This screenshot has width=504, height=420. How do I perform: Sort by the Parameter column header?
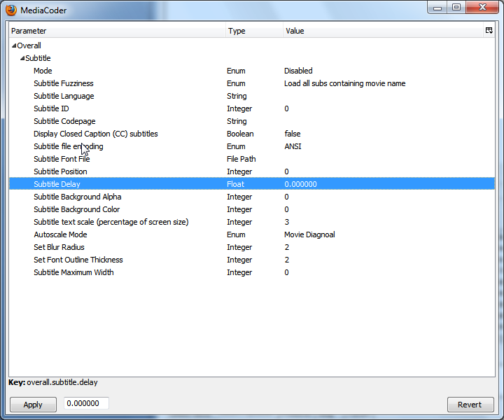coord(118,31)
